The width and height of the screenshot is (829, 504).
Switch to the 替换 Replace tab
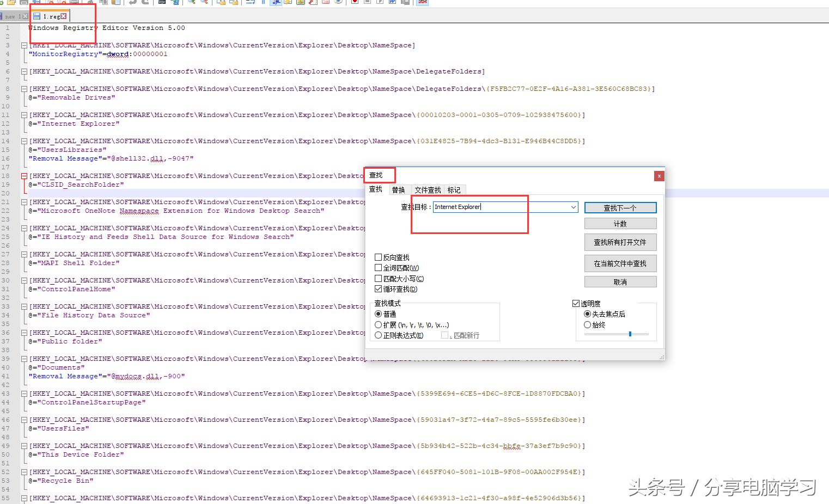tap(399, 189)
